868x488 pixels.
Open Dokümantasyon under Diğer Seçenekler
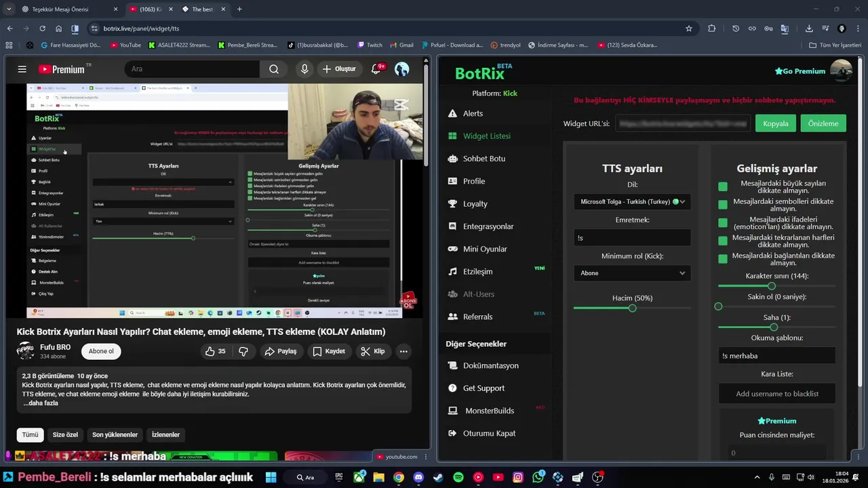point(490,365)
